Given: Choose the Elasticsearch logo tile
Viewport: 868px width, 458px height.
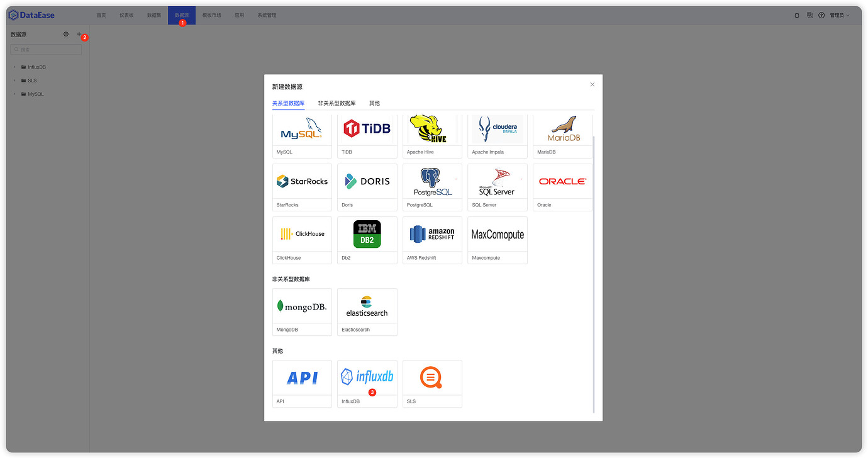Looking at the screenshot, I should click(367, 306).
